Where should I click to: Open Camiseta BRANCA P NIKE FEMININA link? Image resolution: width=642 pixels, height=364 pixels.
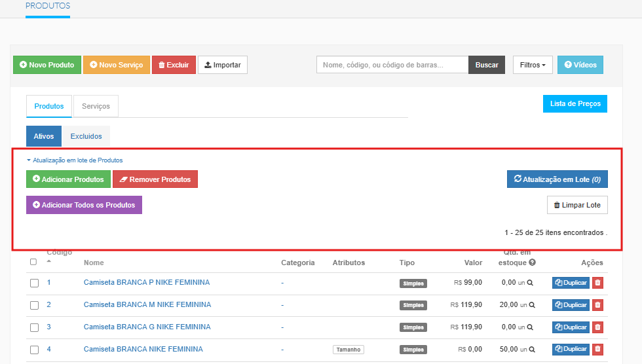[147, 283]
